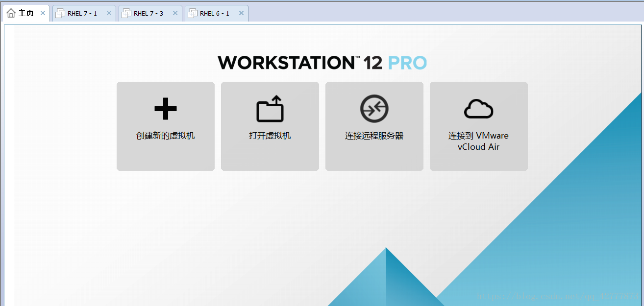Click the 连接到 VMware vCloud Air label
Screen dimensions: 644x306
(x=479, y=141)
